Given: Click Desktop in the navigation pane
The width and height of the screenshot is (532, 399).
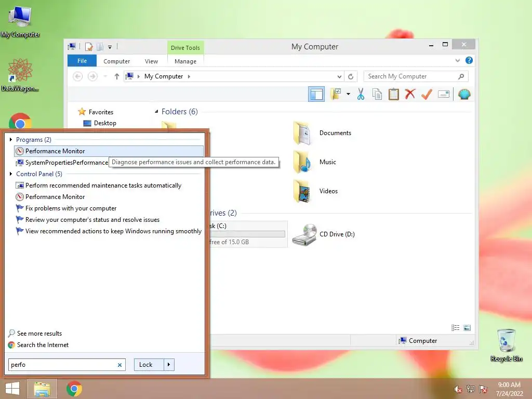Looking at the screenshot, I should click(105, 123).
